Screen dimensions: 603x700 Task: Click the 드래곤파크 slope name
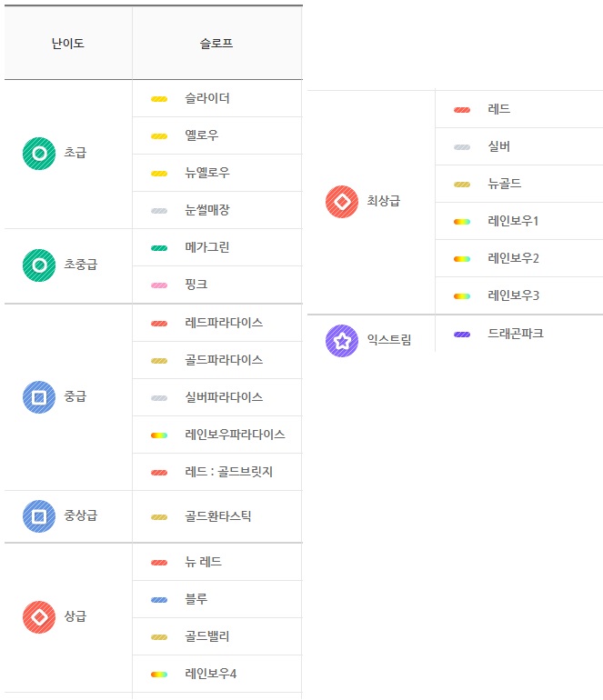tap(516, 334)
